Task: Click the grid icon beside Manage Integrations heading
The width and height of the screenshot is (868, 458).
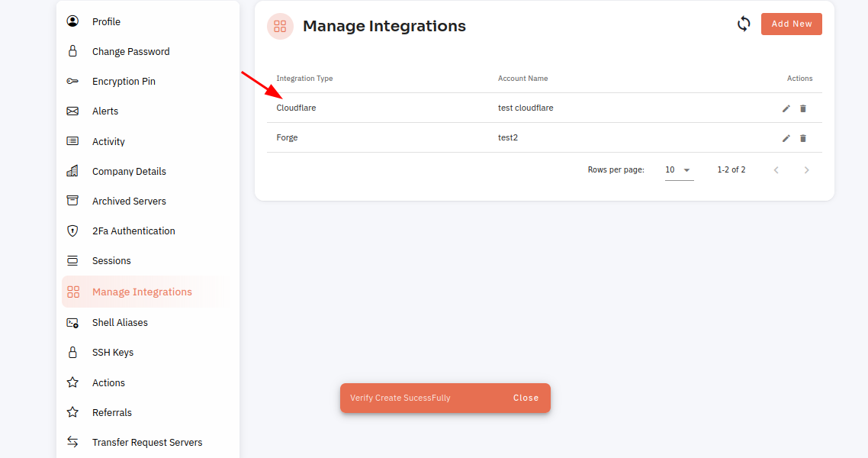Action: click(280, 26)
